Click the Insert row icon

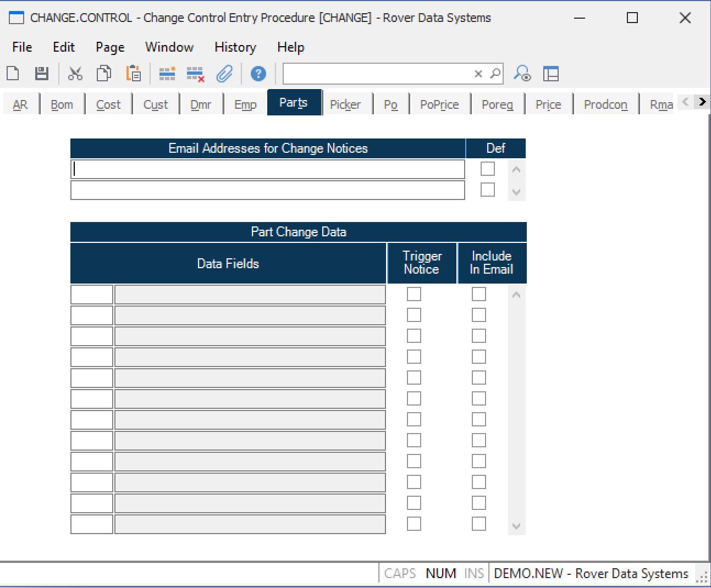[167, 73]
